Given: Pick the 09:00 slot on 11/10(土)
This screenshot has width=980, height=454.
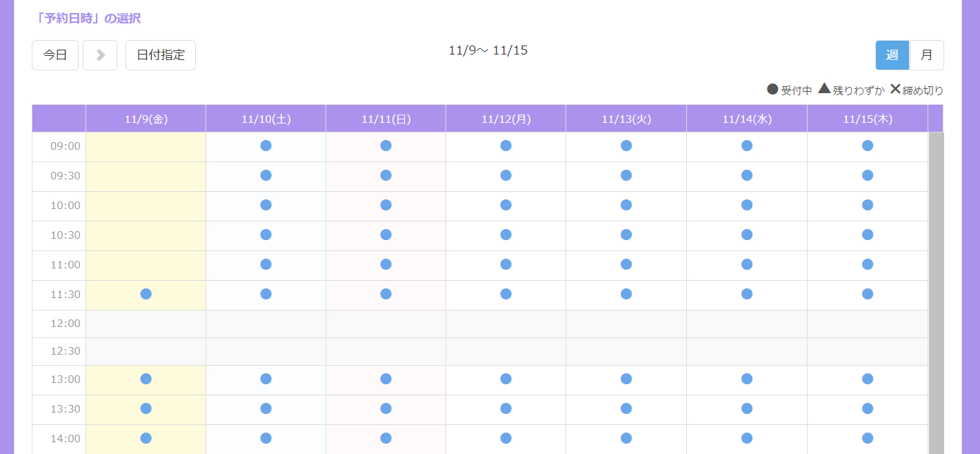Looking at the screenshot, I should click(266, 146).
